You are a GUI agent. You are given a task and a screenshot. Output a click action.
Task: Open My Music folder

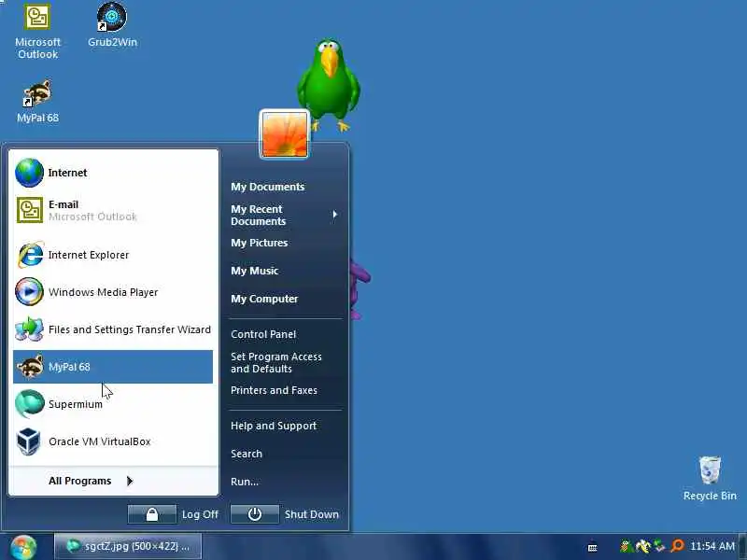tap(254, 271)
